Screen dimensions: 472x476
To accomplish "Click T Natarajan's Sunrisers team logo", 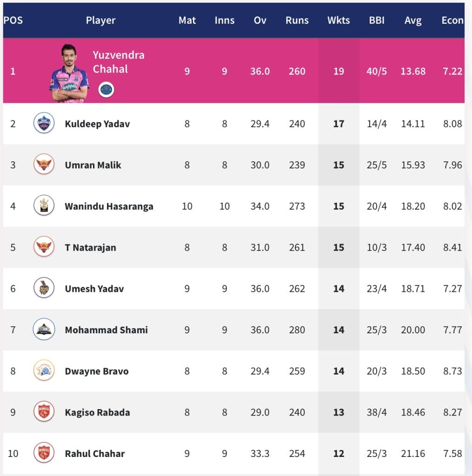I will pyautogui.click(x=44, y=247).
